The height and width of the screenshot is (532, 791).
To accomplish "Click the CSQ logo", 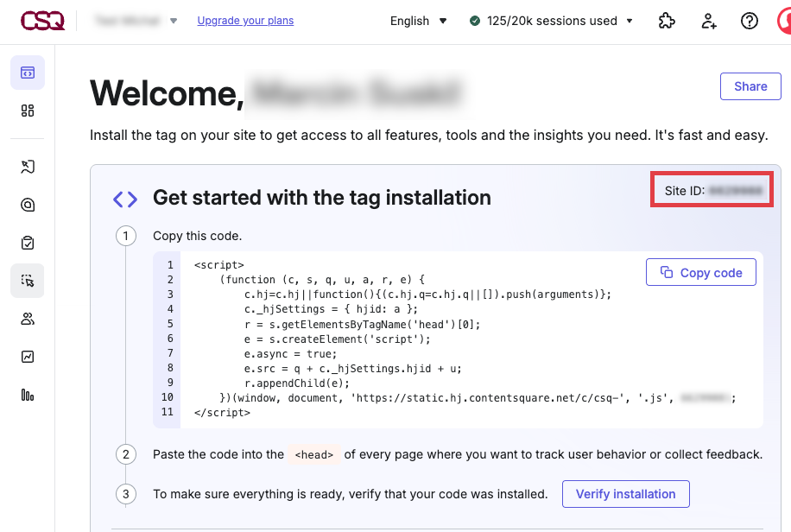I will click(42, 21).
